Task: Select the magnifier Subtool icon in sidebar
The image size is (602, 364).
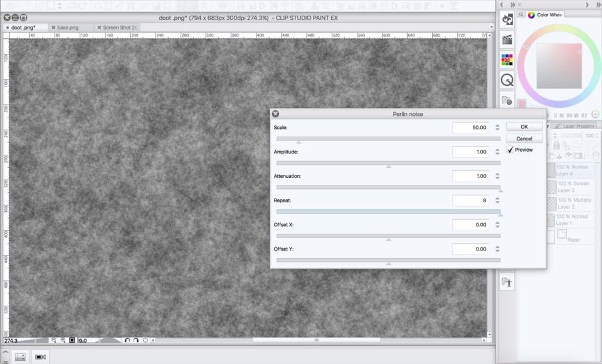Action: (x=506, y=80)
